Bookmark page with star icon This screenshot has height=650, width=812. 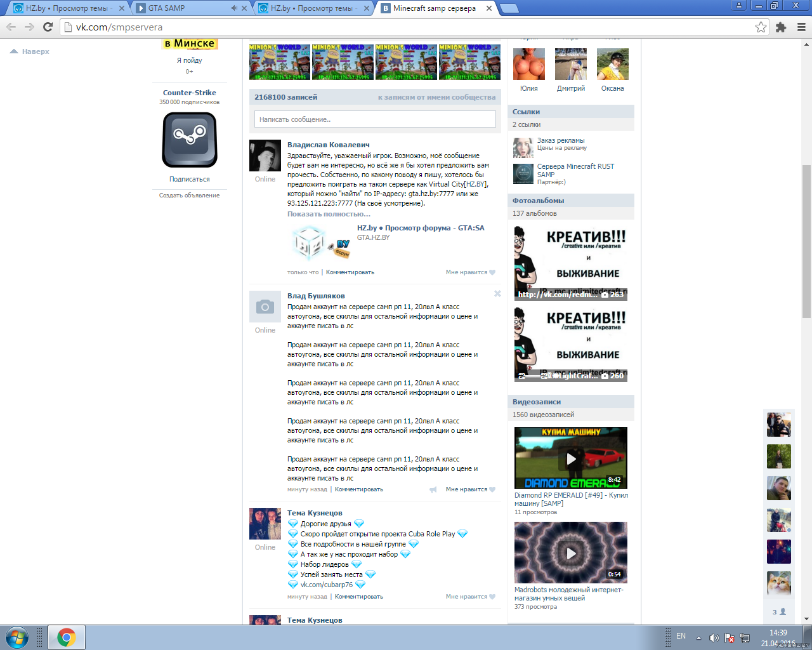pos(761,27)
